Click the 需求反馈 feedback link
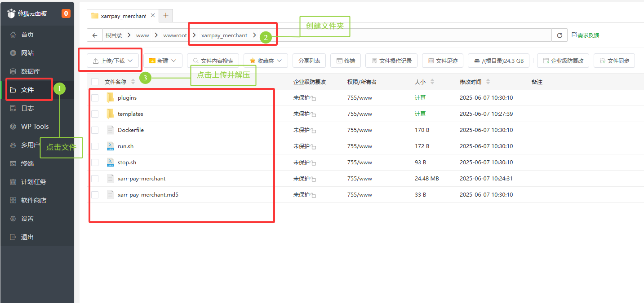The width and height of the screenshot is (644, 303). [585, 35]
